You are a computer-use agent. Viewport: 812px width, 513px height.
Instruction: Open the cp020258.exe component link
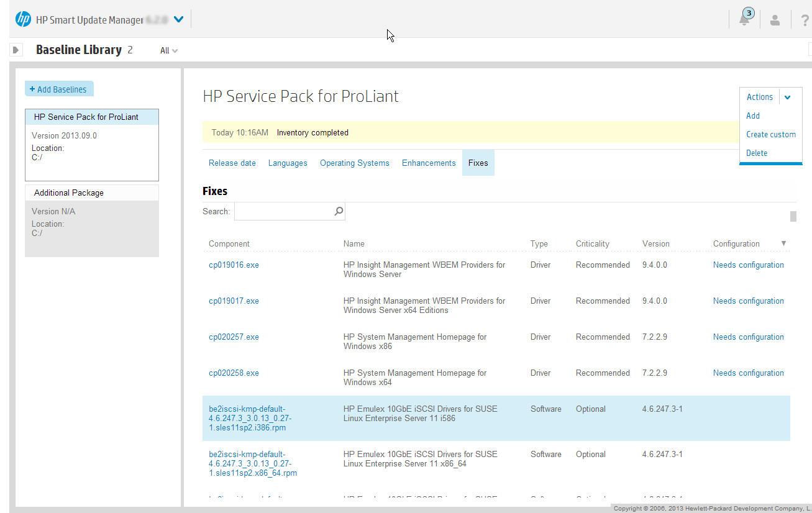(234, 373)
